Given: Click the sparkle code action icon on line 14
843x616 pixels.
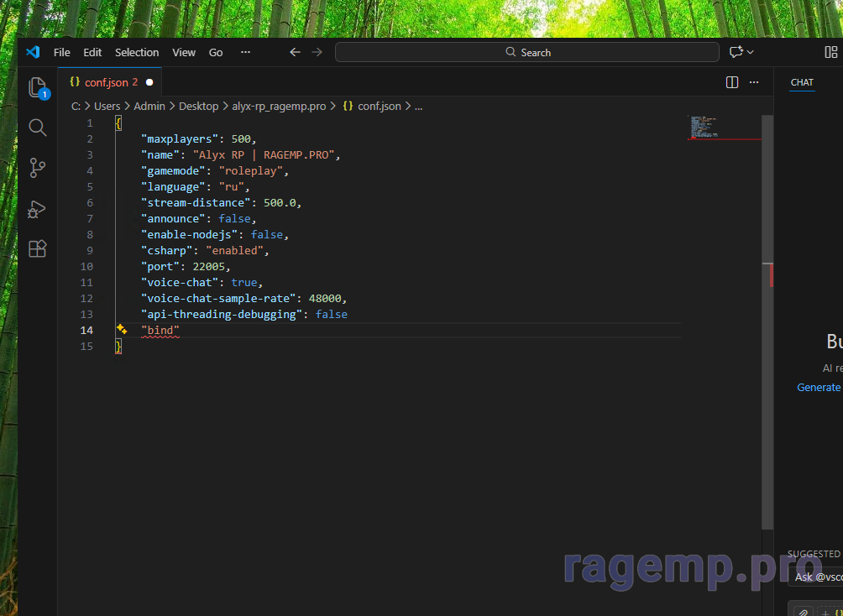Looking at the screenshot, I should pos(122,330).
